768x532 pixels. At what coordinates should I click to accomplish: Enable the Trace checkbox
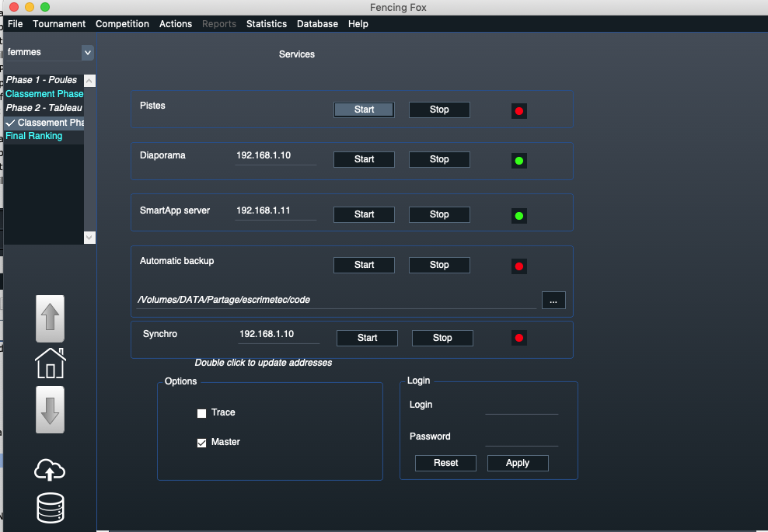(x=201, y=413)
